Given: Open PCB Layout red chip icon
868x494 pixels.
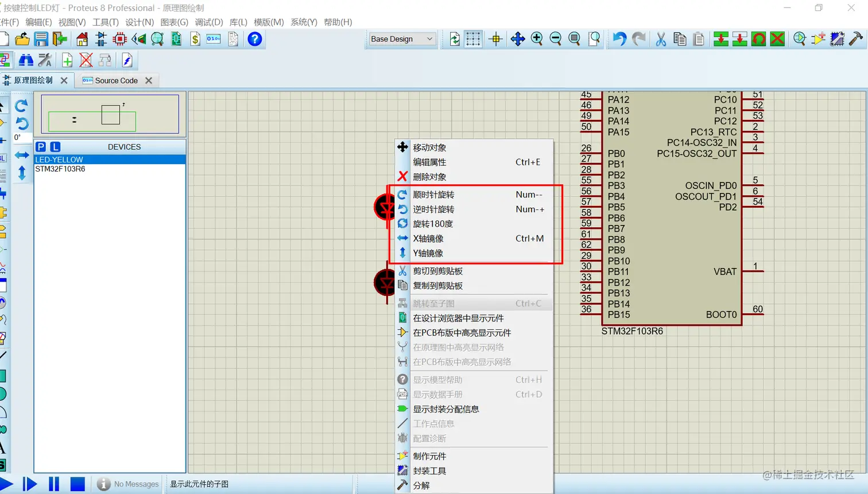Looking at the screenshot, I should pyautogui.click(x=120, y=39).
